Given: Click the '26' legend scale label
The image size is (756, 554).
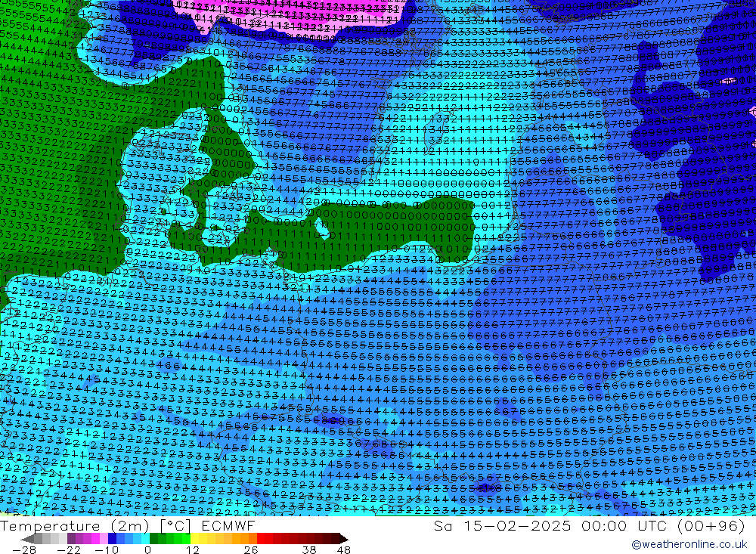Looking at the screenshot, I should coord(251,549).
